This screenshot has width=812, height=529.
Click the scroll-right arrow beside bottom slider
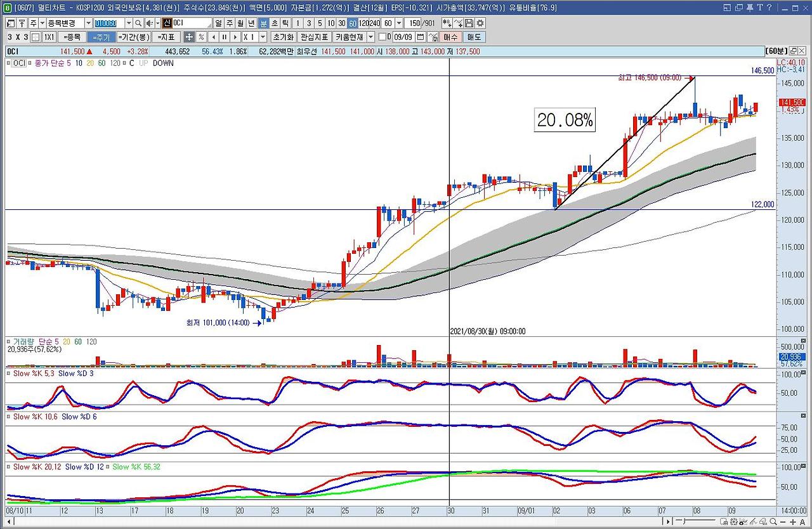(668, 521)
